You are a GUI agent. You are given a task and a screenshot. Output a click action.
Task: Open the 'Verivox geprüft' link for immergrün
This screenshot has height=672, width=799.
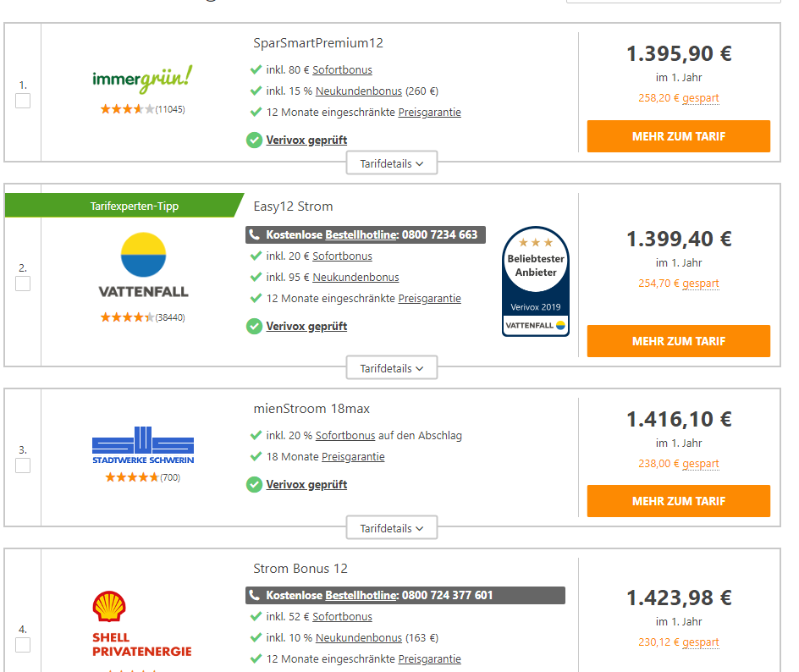(x=306, y=140)
